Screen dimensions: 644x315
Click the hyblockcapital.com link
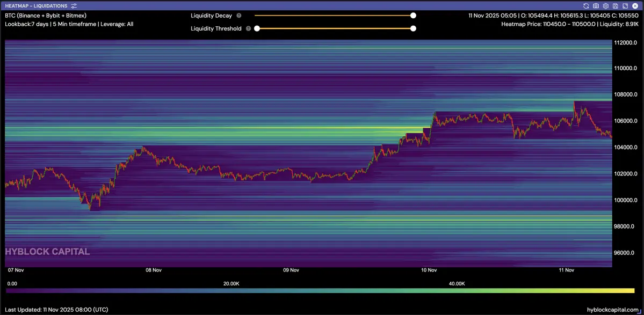(613, 310)
